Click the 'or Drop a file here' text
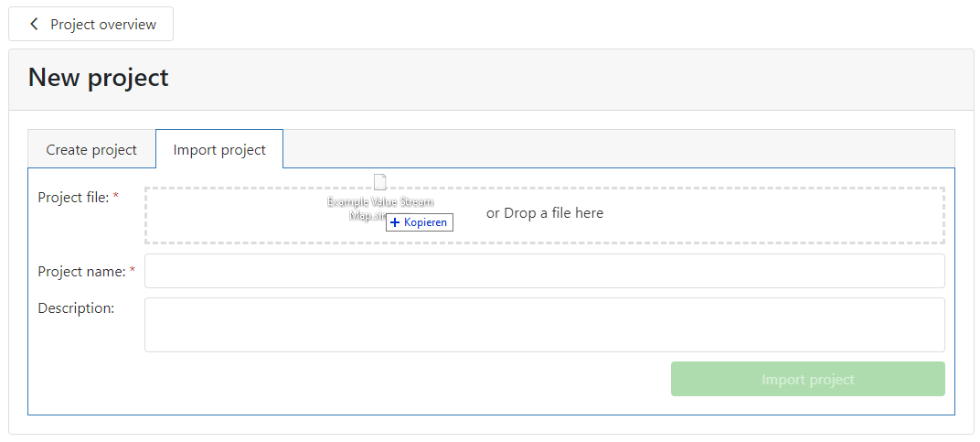Viewport: 980px width, 442px height. pyautogui.click(x=545, y=213)
